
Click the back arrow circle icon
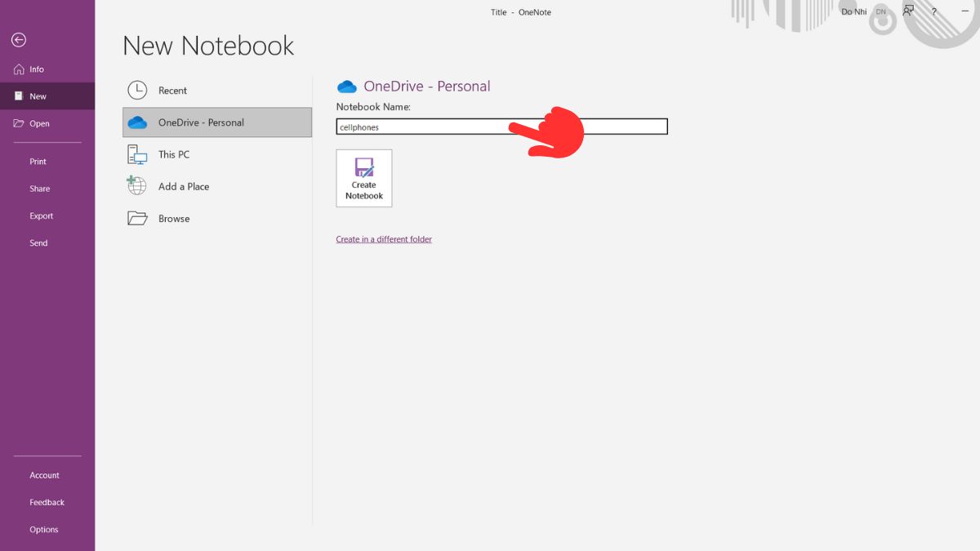click(x=19, y=39)
